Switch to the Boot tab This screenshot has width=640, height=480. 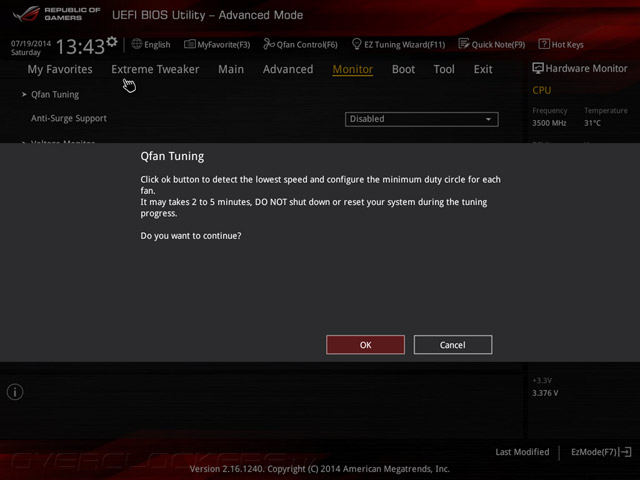click(x=403, y=69)
